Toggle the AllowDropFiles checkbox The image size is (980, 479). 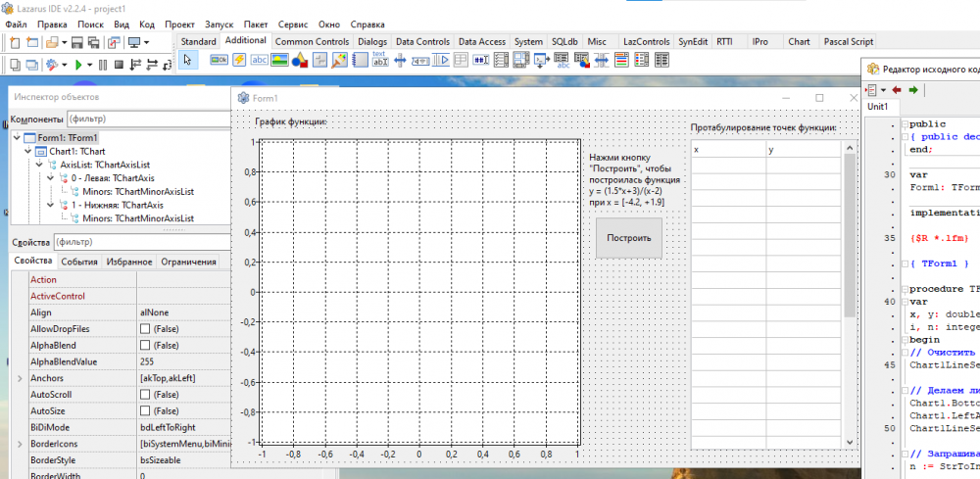point(145,329)
